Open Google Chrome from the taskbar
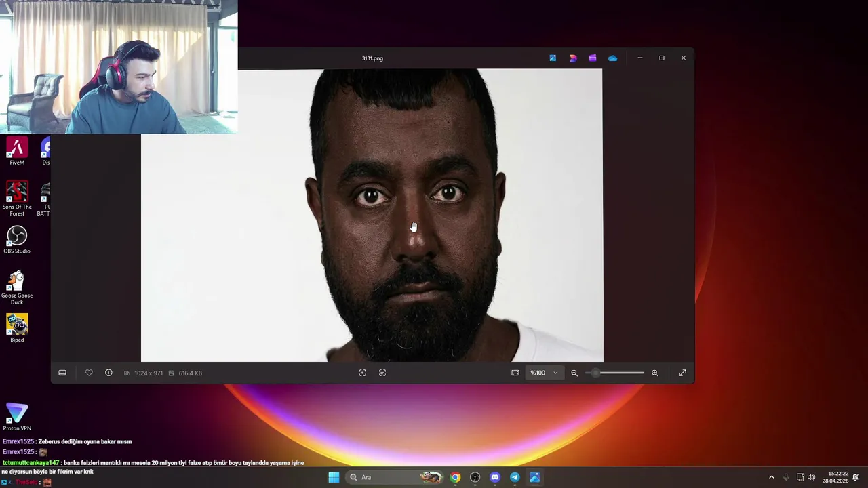868x488 pixels. coord(455,477)
